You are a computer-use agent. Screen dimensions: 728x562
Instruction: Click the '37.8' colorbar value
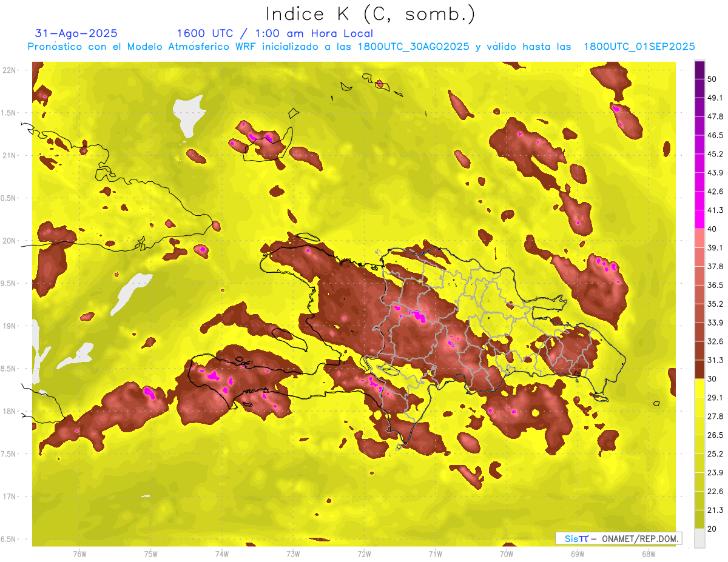(715, 267)
